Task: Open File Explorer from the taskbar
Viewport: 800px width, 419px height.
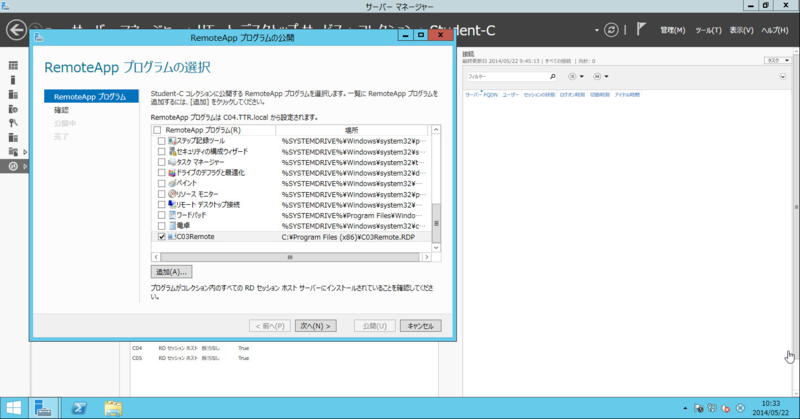Action: pyautogui.click(x=113, y=408)
